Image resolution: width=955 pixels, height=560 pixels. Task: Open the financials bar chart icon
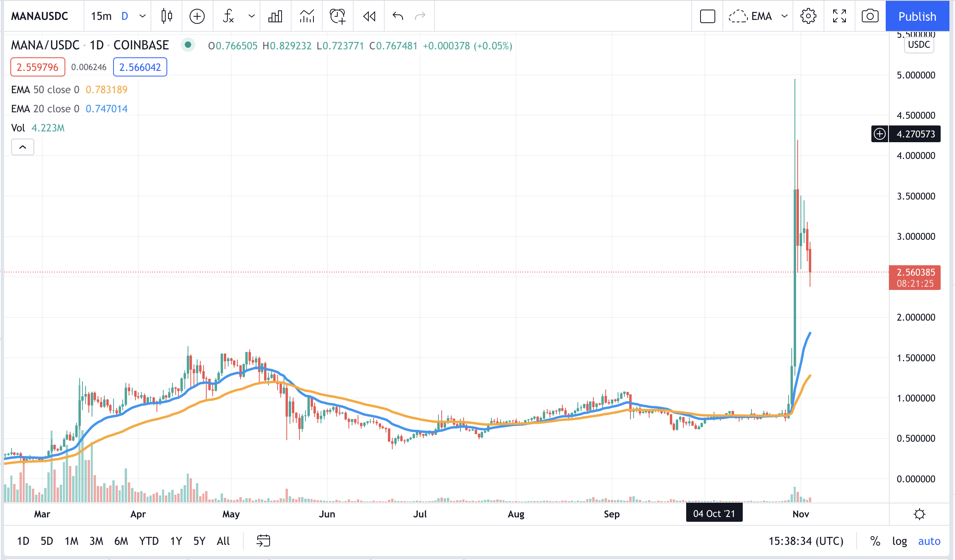tap(275, 16)
